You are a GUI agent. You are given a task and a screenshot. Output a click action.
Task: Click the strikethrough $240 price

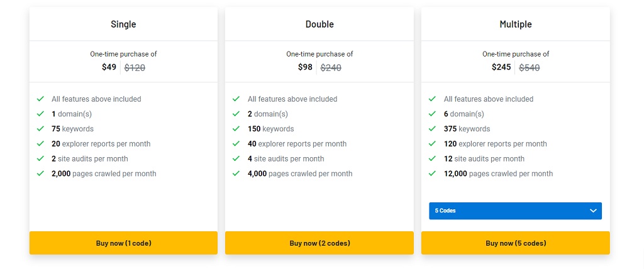(331, 68)
